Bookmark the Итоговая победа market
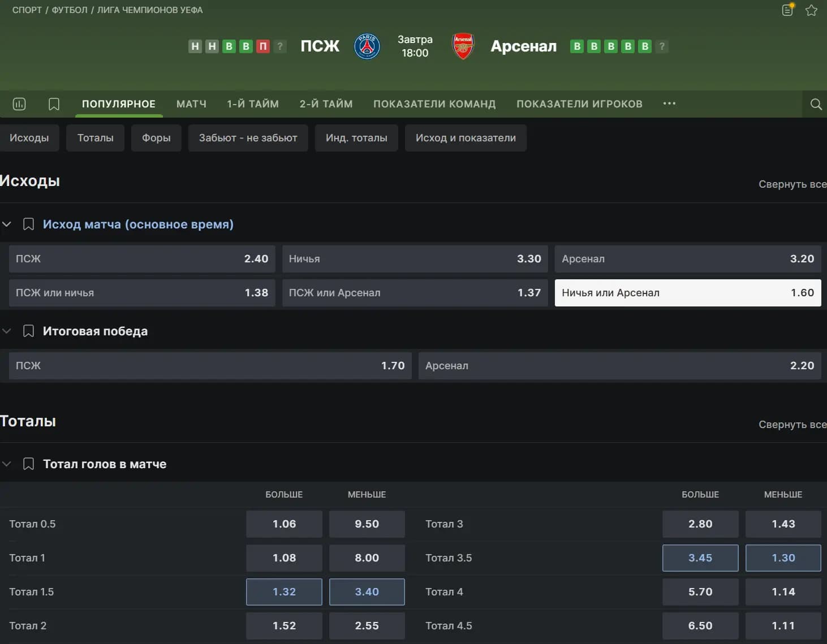 (28, 331)
